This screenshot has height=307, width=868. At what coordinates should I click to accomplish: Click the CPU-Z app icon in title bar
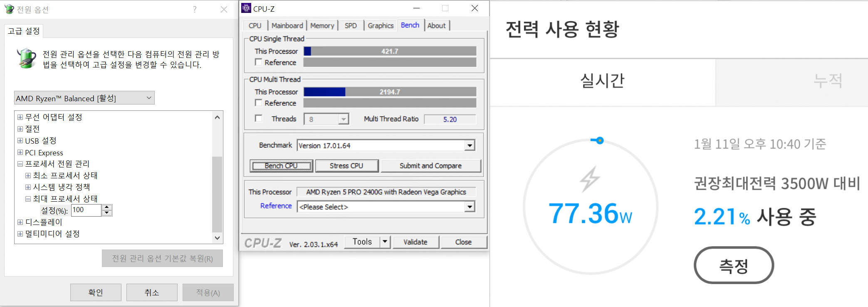tap(246, 8)
